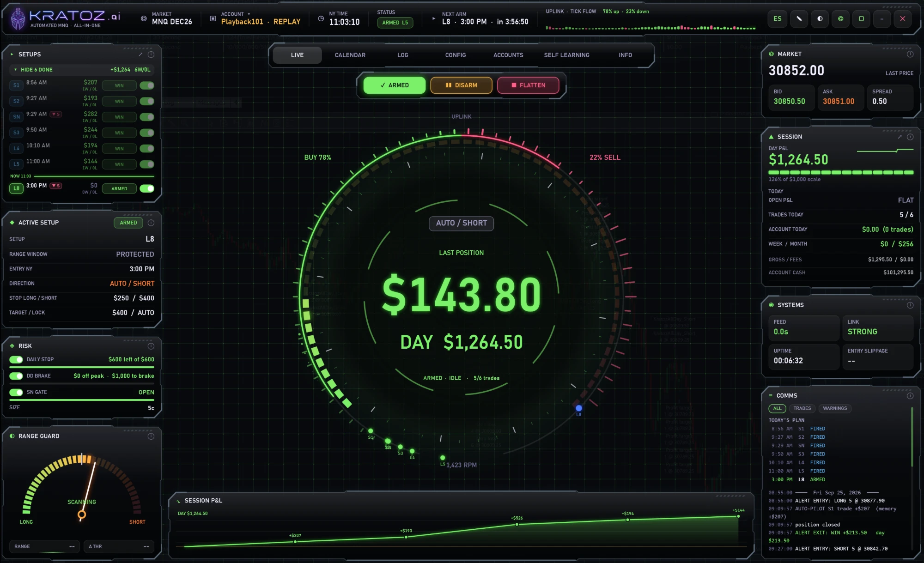Image resolution: width=924 pixels, height=563 pixels.
Task: Toggle the S1 8:56 AM setup switch
Action: pyautogui.click(x=147, y=85)
